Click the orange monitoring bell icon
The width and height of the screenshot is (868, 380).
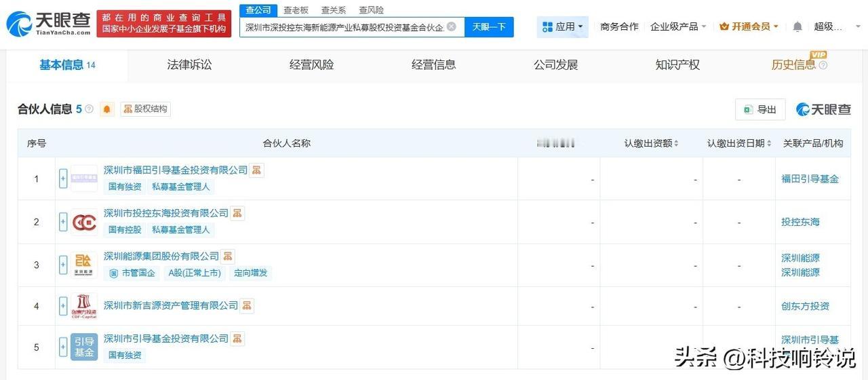click(x=107, y=109)
